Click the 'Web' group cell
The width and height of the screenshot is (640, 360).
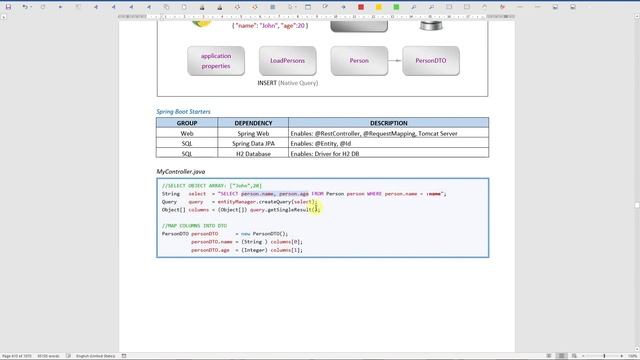(x=187, y=133)
